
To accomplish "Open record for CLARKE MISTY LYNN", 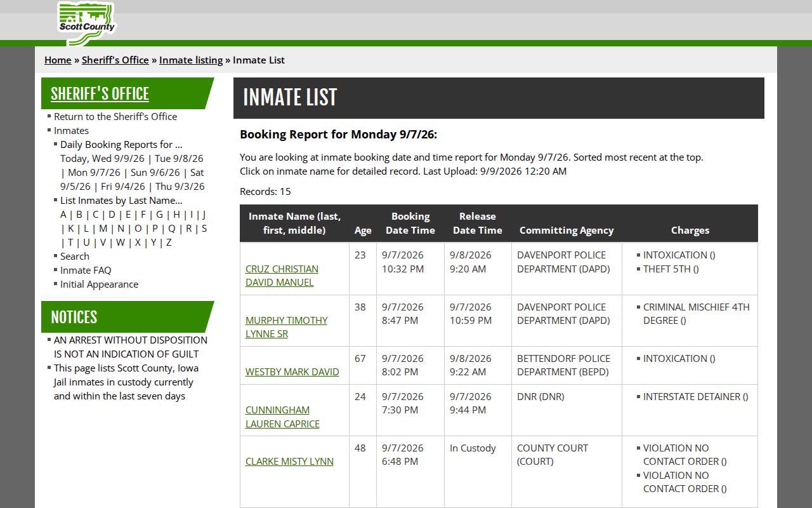I will [x=289, y=461].
